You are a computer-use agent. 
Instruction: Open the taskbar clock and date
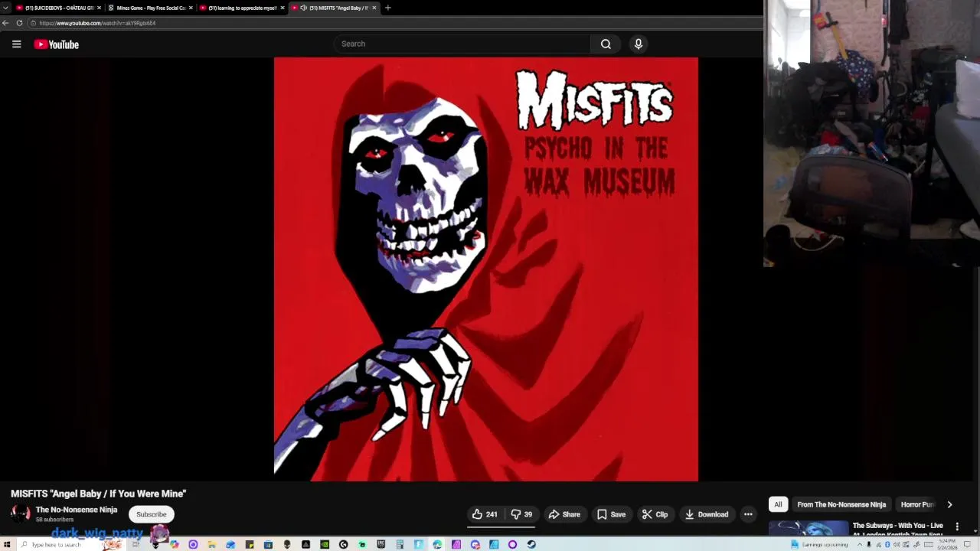pos(947,544)
